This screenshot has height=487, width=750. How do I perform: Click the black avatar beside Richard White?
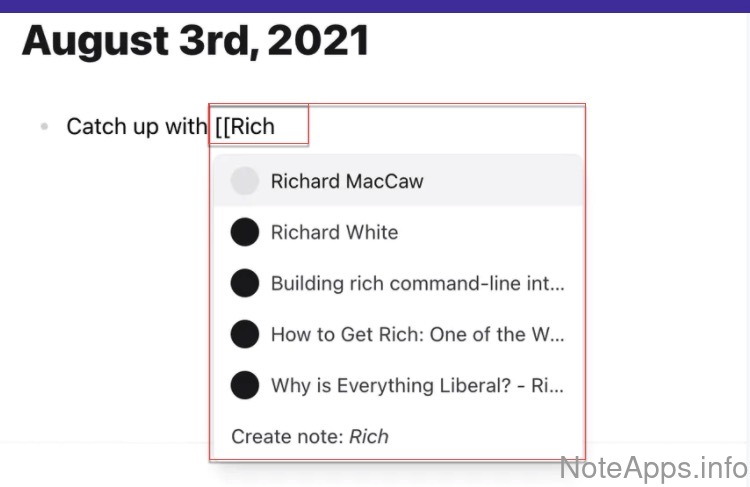click(x=245, y=232)
